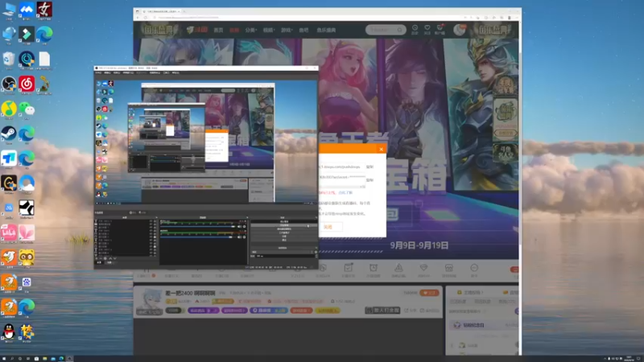Open 鱼乐盛典 in the Douyu navigation bar
This screenshot has height=362, width=644.
[326, 30]
